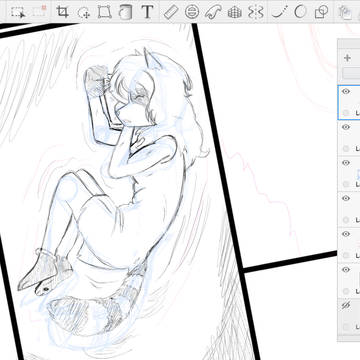360x360 pixels.
Task: Activate the French Curve guide
Action: (213, 12)
